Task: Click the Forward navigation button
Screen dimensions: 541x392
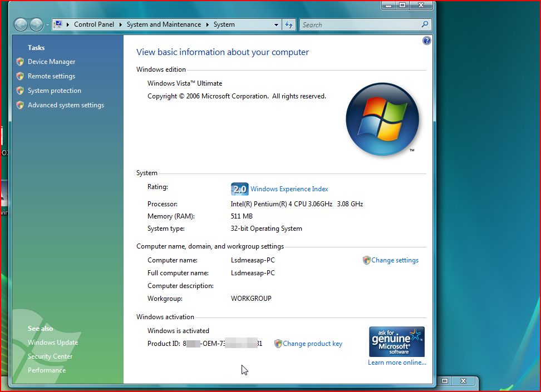Action: 36,24
